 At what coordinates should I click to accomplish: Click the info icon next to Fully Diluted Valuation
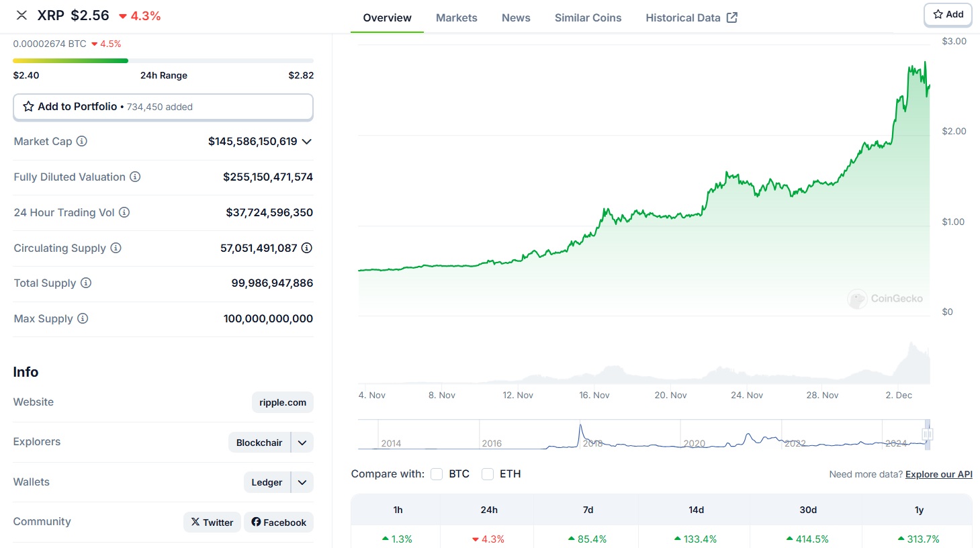(x=135, y=177)
